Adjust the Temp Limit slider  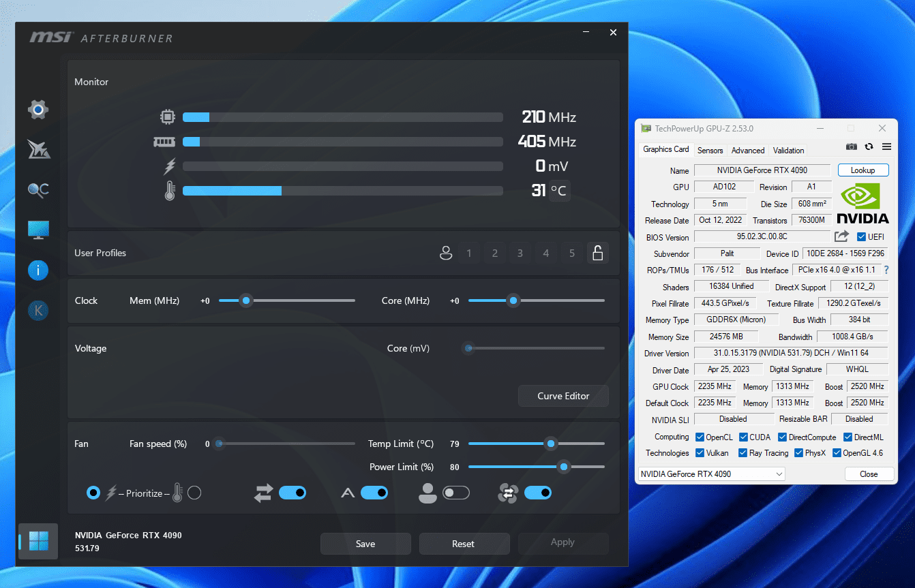click(537, 444)
